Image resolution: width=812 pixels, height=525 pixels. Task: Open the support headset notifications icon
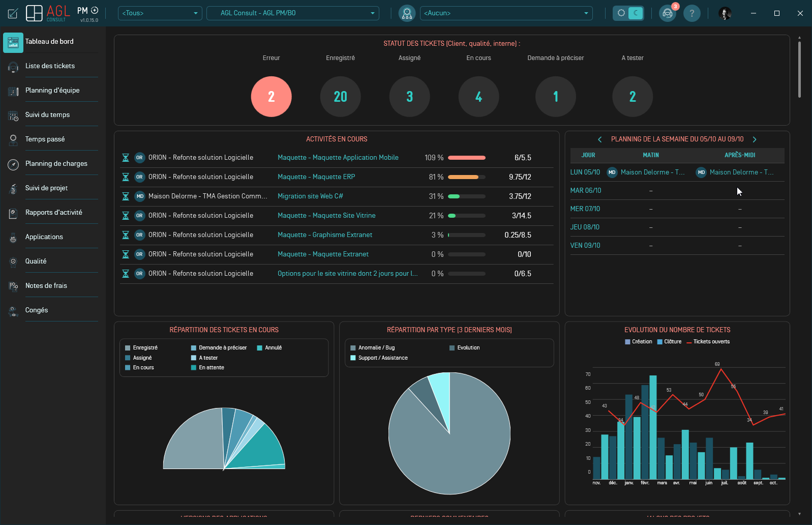click(668, 13)
